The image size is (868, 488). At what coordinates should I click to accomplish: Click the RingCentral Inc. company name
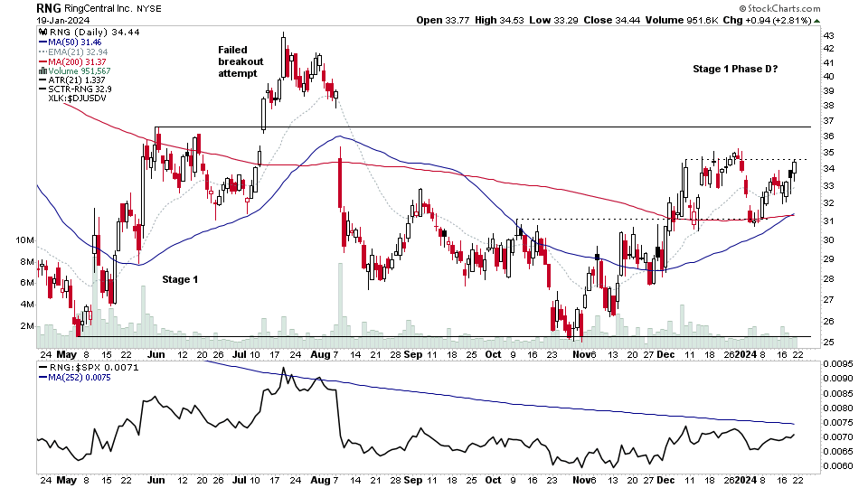[99, 9]
